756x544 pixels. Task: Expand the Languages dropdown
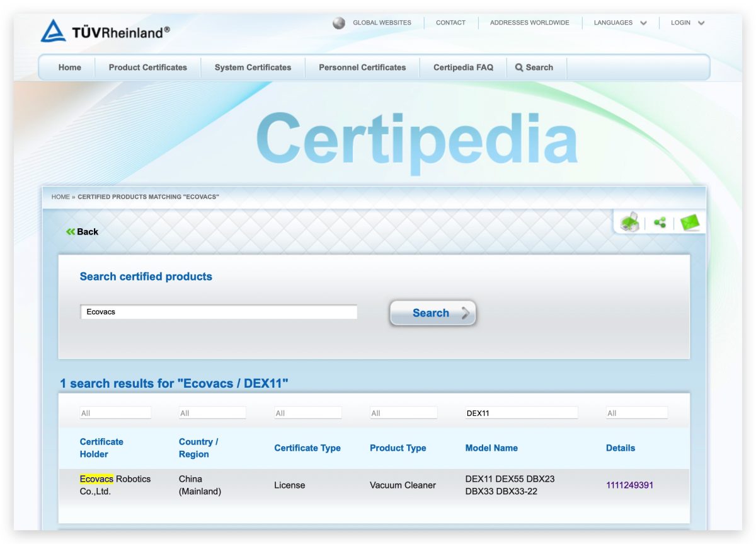(x=621, y=23)
